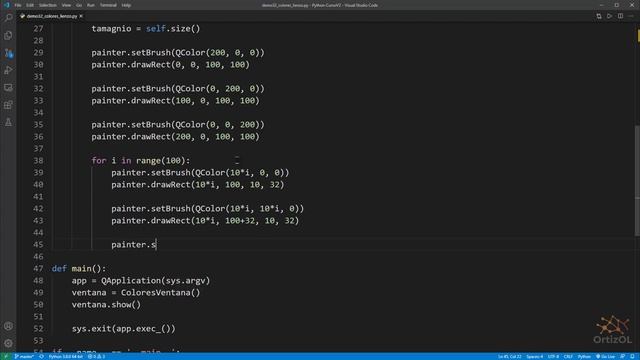Viewport: 640px width, 360px height.
Task: Open the Extensions view
Action: 8,105
